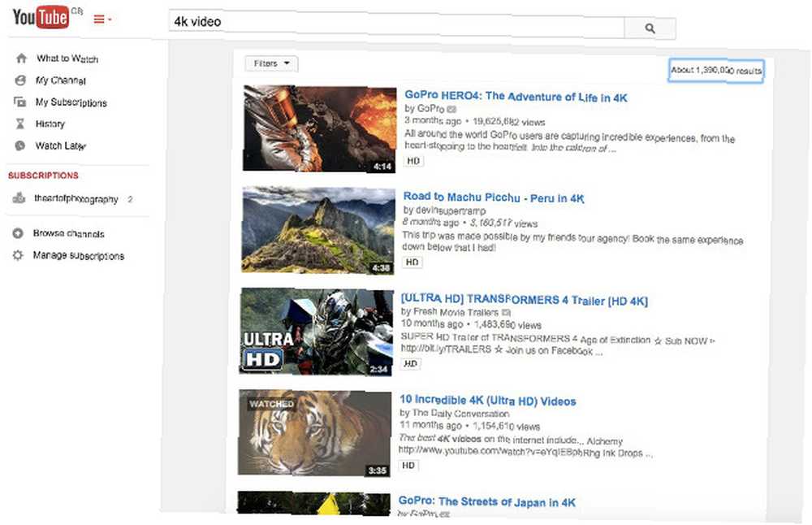Click the 3:35 duration on tiger thumbnail
This screenshot has width=812, height=525.
coord(377,471)
